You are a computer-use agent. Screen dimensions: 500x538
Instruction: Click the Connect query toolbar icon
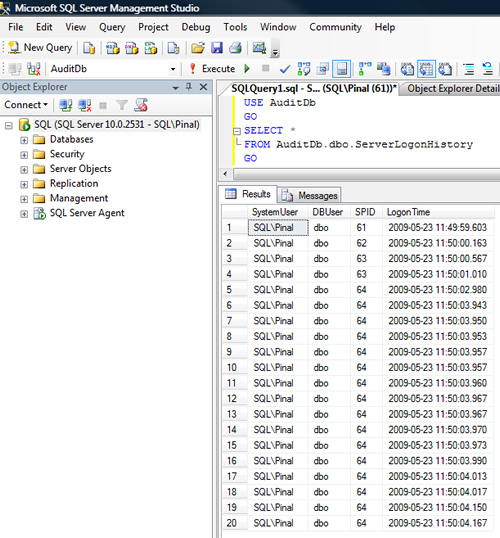[x=14, y=69]
